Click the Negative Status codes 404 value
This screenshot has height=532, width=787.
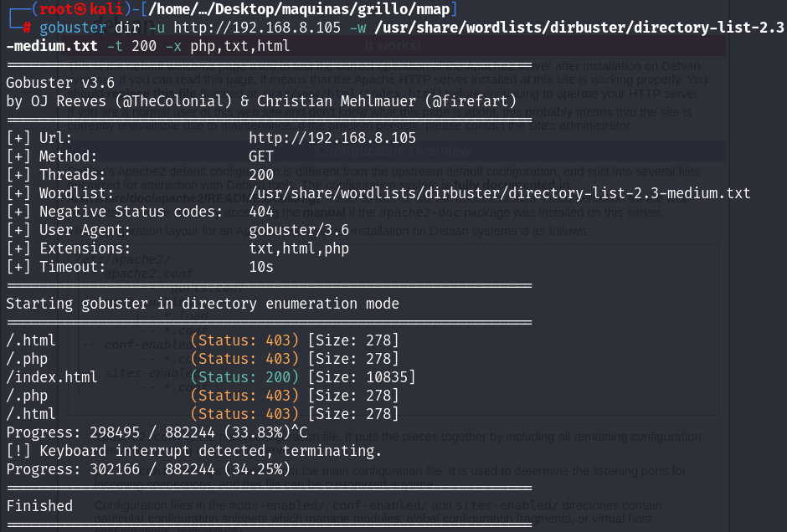pos(261,212)
